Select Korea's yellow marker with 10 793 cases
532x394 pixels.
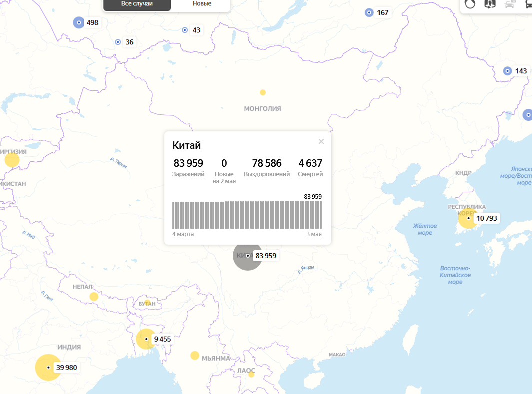468,218
